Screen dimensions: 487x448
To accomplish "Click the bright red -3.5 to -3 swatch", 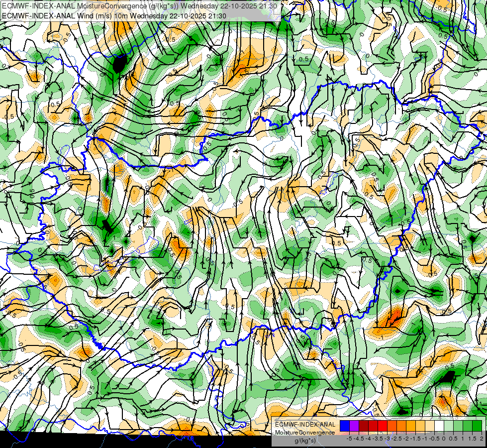I will (x=383, y=426).
